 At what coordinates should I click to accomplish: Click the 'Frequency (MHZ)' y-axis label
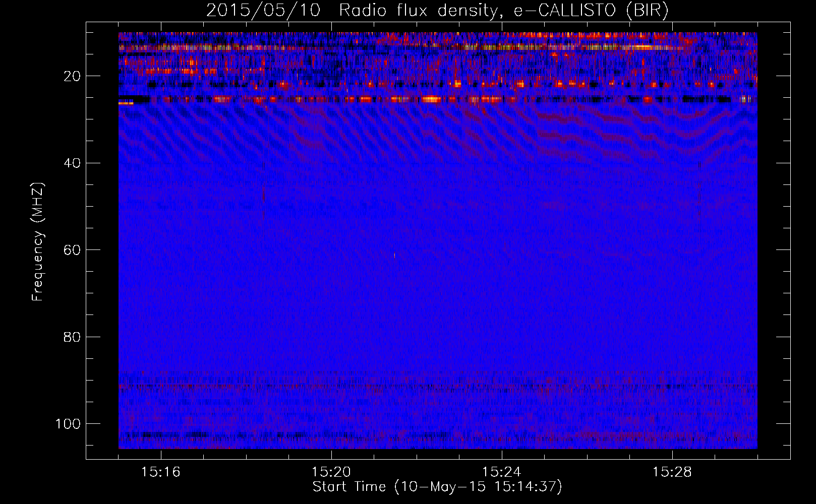[x=37, y=241]
